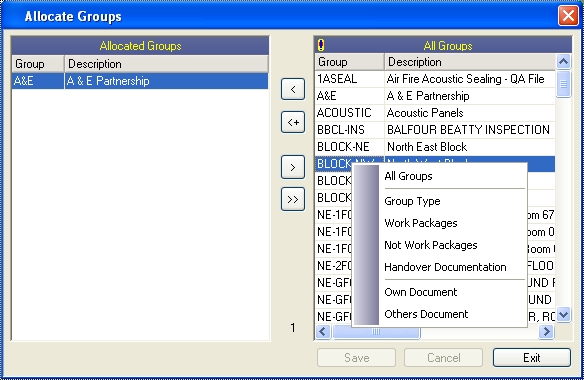Image resolution: width=584 pixels, height=380 pixels.
Task: Click the Group column header in Allocated Groups
Action: coord(38,64)
